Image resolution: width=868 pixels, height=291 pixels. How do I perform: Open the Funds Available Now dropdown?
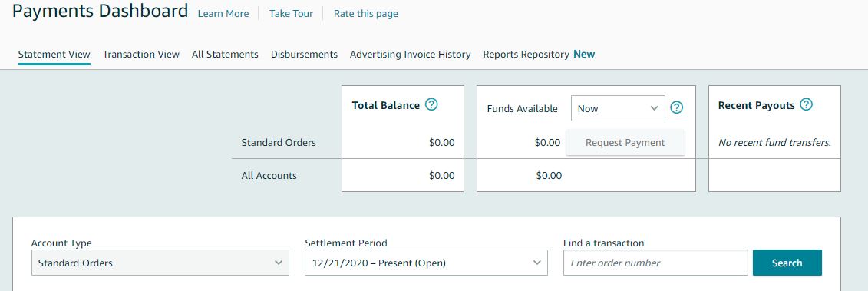pyautogui.click(x=618, y=108)
